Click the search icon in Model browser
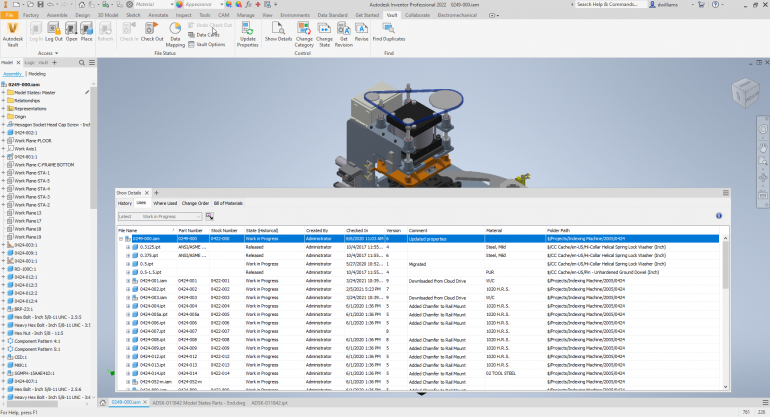 tap(82, 62)
